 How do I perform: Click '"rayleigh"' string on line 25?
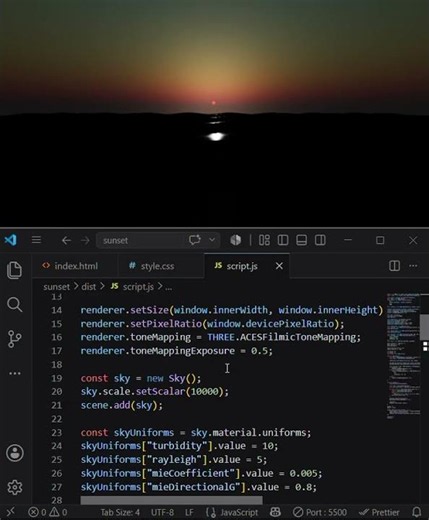(174, 460)
